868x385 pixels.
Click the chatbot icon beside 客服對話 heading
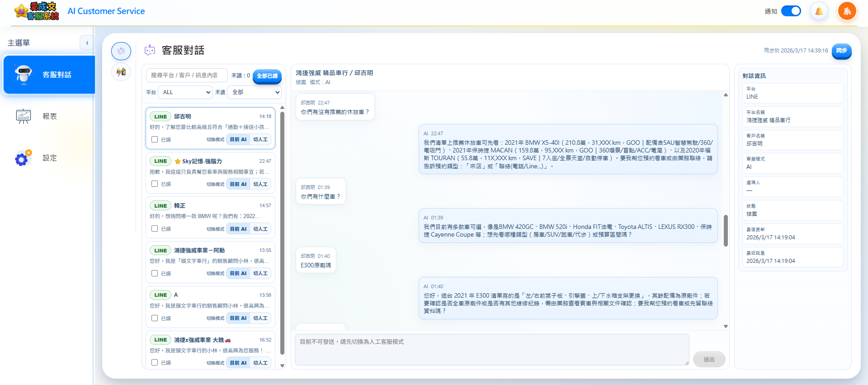[x=150, y=50]
